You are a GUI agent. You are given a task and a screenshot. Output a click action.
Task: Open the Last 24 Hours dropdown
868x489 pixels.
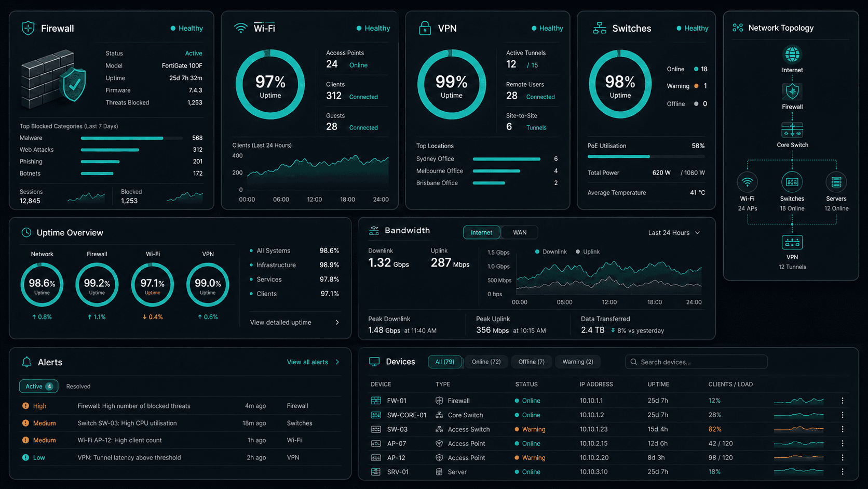tap(674, 232)
